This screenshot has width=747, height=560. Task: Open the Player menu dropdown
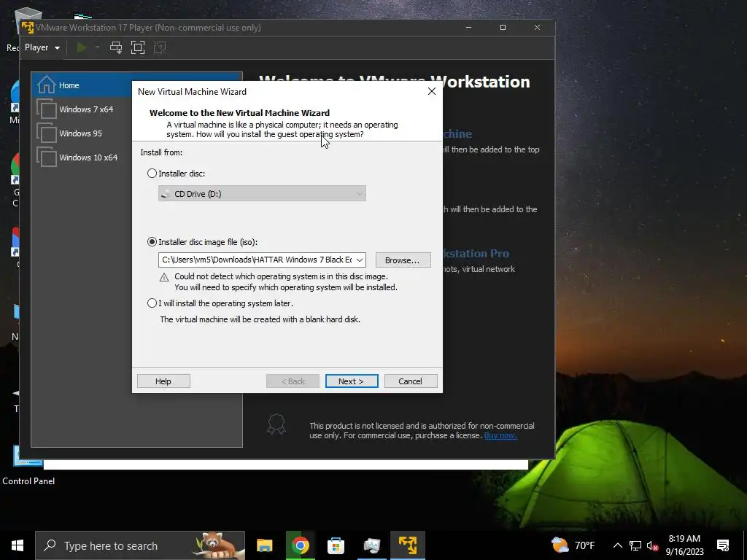point(42,47)
